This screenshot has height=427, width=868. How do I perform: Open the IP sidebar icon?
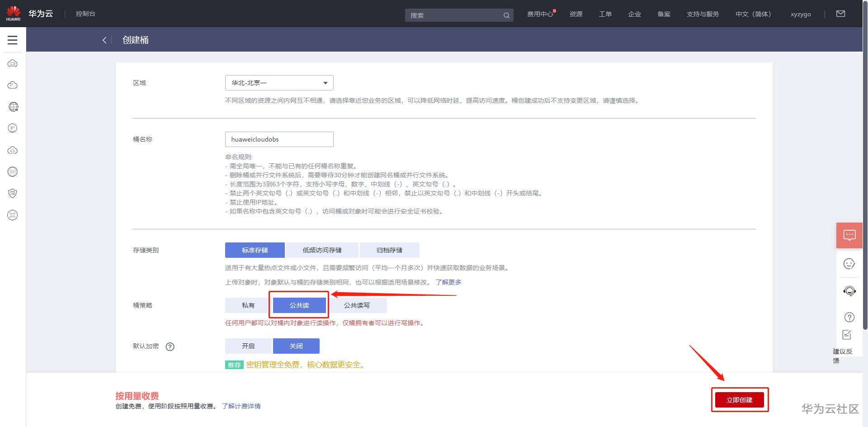point(13,128)
